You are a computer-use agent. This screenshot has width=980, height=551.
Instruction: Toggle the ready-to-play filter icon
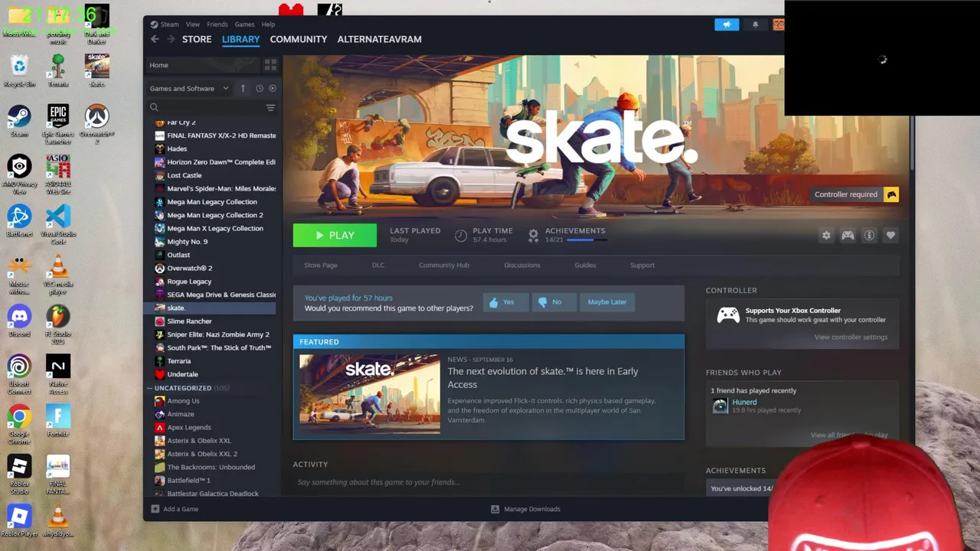(273, 88)
